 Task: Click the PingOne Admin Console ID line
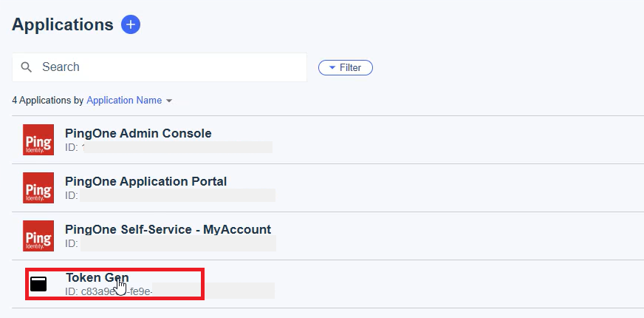(168, 147)
